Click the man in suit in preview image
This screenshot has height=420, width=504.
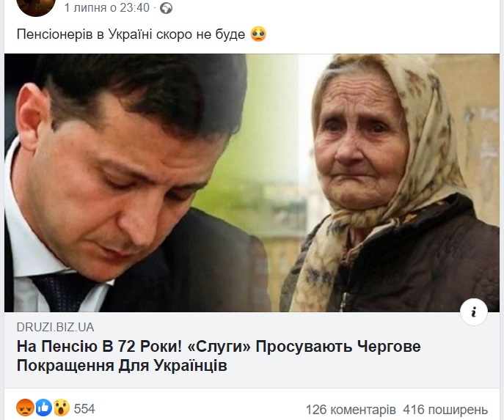(x=128, y=183)
